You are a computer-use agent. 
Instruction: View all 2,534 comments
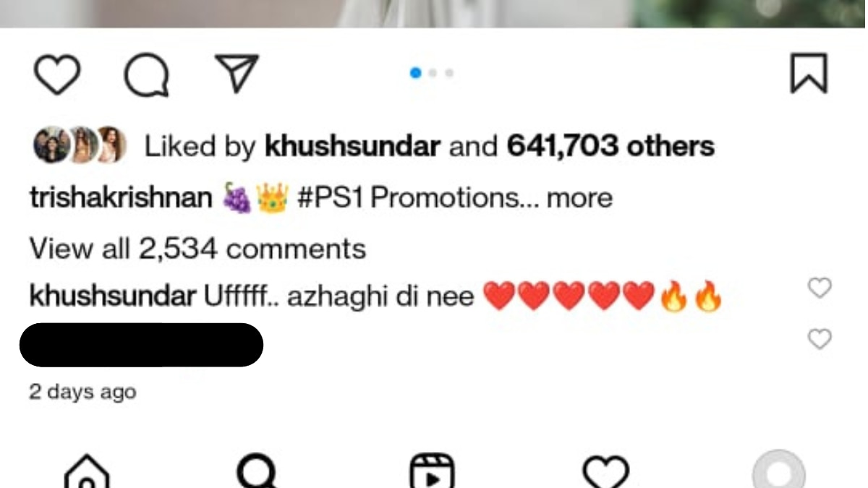click(x=197, y=249)
